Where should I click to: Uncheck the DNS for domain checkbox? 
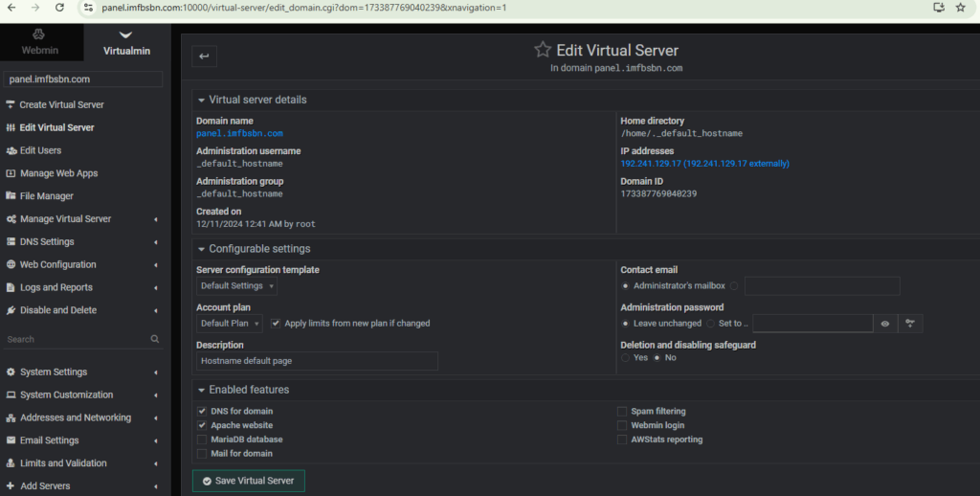coord(202,412)
